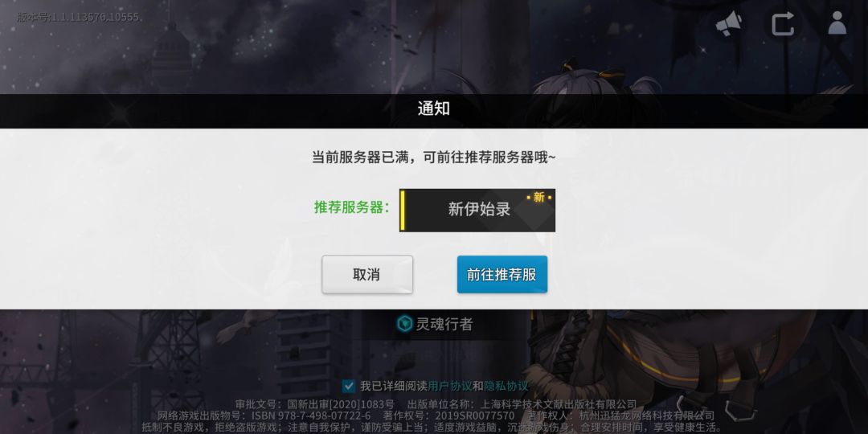Viewport: 868px width, 434px height.
Task: Open the 隐私协议 link
Action: coord(506,386)
